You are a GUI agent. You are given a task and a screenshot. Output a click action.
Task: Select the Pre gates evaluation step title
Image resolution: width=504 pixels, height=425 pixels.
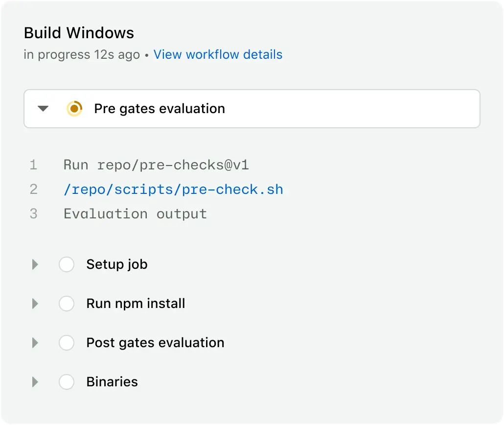coord(160,109)
